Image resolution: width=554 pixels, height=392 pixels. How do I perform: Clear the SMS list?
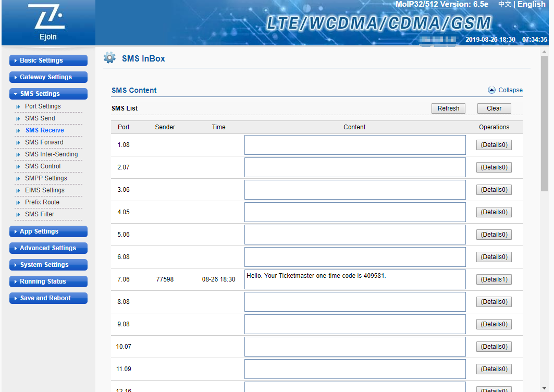[x=494, y=108]
